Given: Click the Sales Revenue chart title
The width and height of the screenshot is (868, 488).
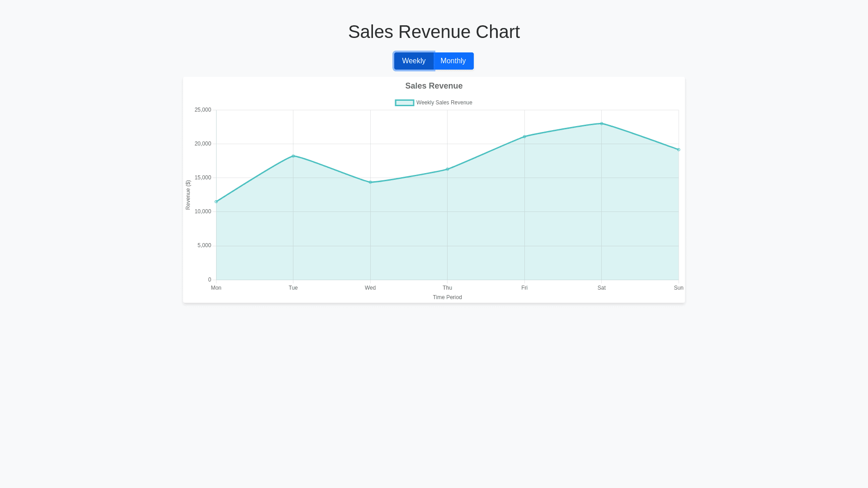Looking at the screenshot, I should point(434,86).
